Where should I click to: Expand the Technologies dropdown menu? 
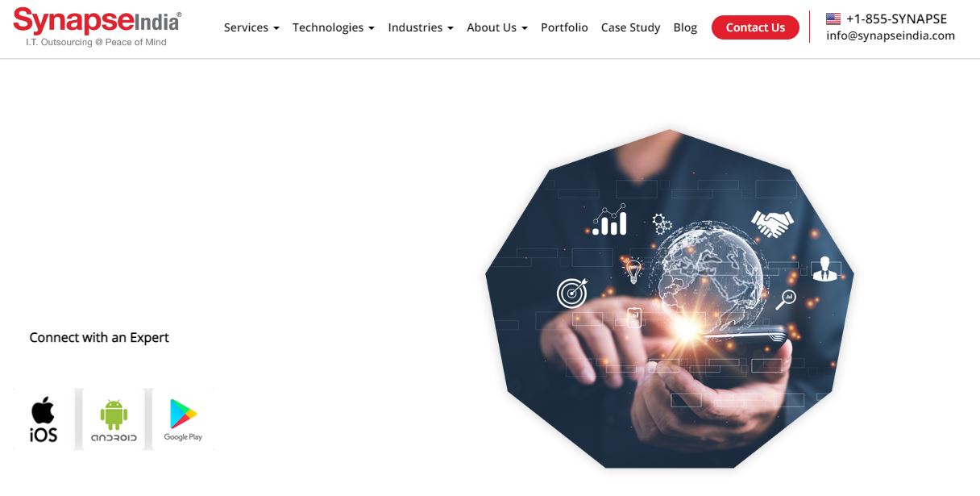(x=334, y=27)
